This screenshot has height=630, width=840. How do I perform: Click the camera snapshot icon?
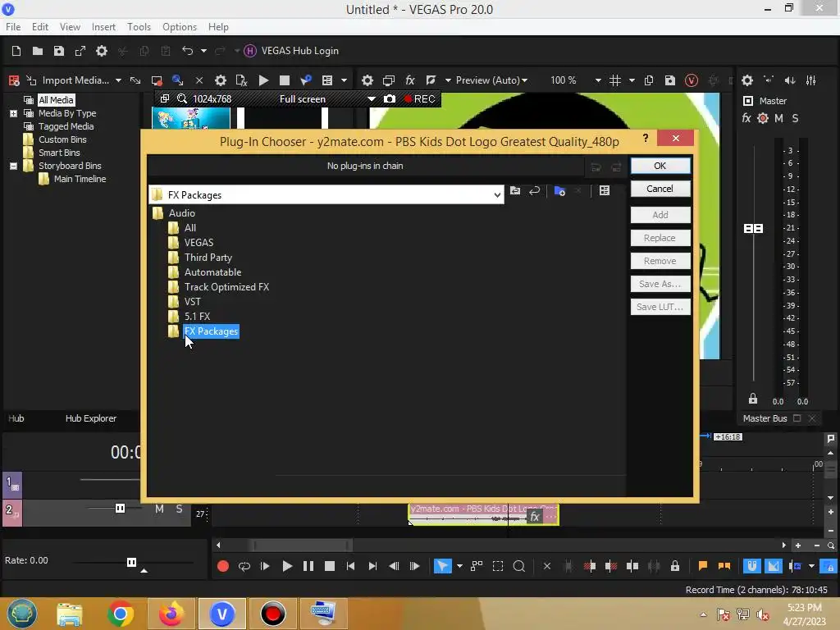(x=390, y=99)
